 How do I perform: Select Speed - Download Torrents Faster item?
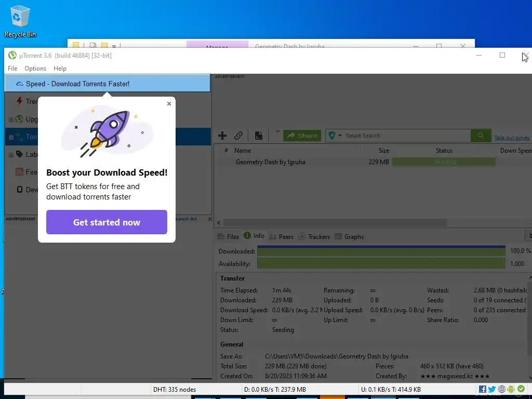[x=108, y=84]
